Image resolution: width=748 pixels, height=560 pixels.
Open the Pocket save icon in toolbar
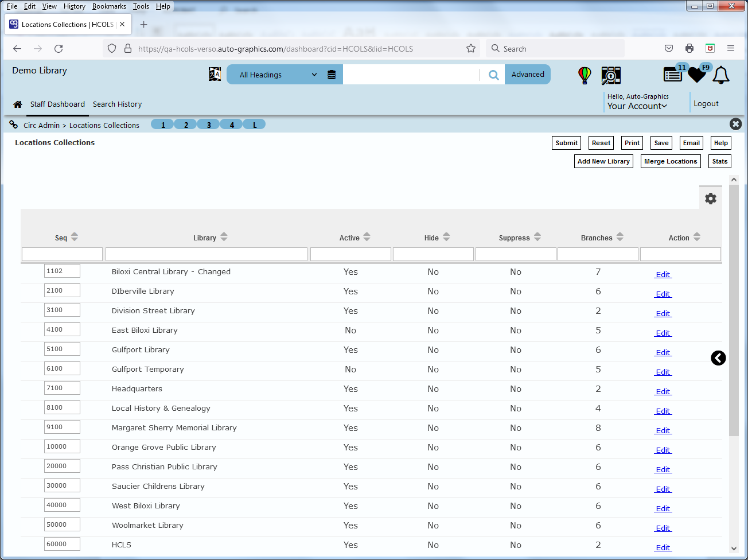click(669, 49)
